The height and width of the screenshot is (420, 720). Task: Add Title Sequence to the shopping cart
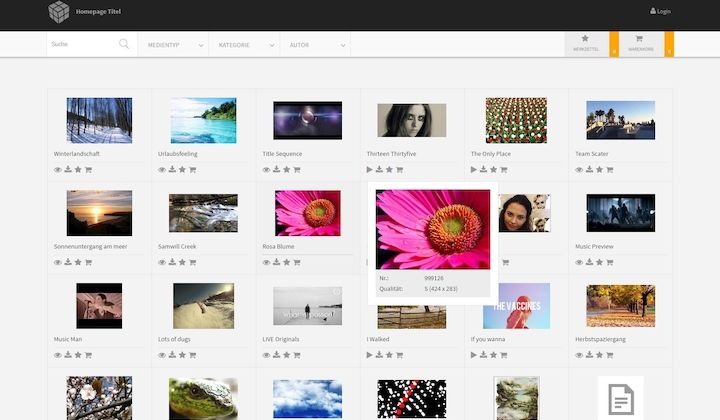tap(296, 170)
